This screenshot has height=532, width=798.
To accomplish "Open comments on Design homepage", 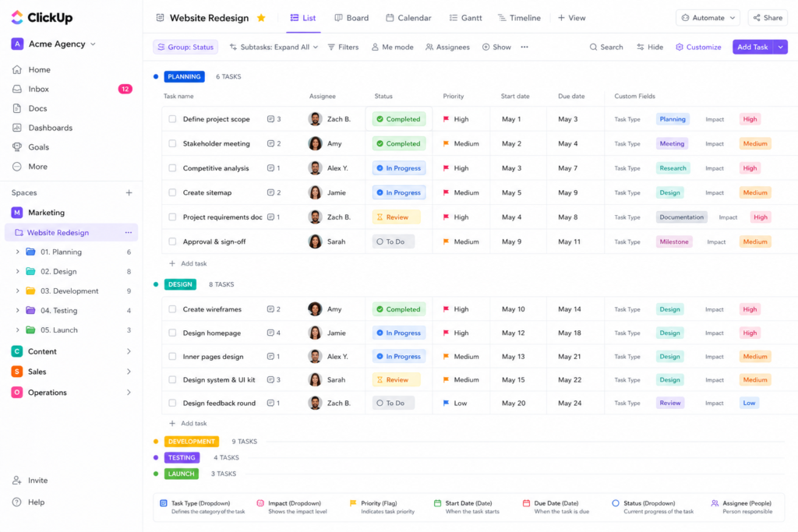I will pyautogui.click(x=274, y=333).
